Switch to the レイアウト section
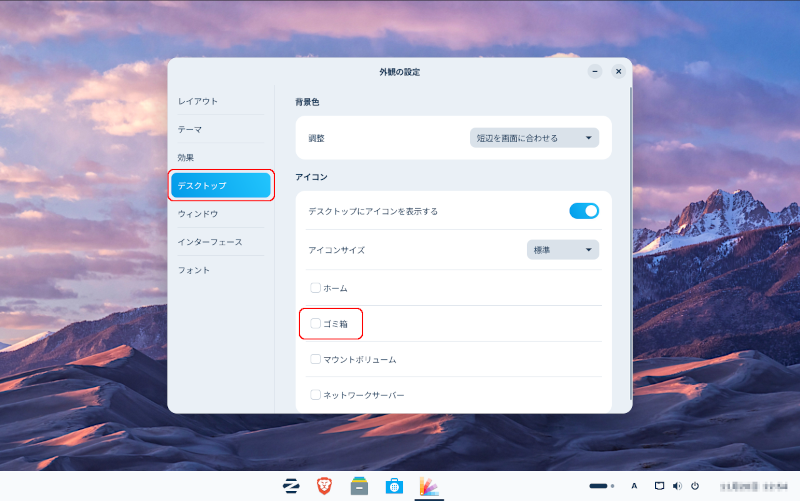 (x=220, y=101)
